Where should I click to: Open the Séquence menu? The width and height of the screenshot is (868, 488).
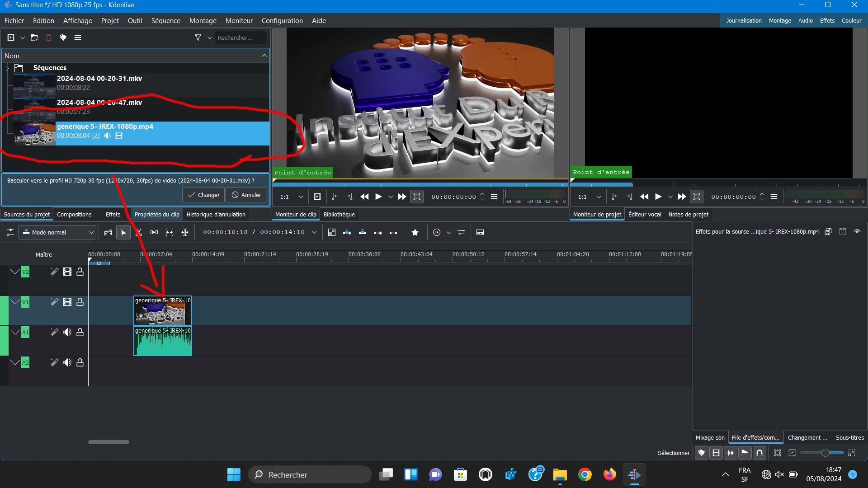coord(165,21)
